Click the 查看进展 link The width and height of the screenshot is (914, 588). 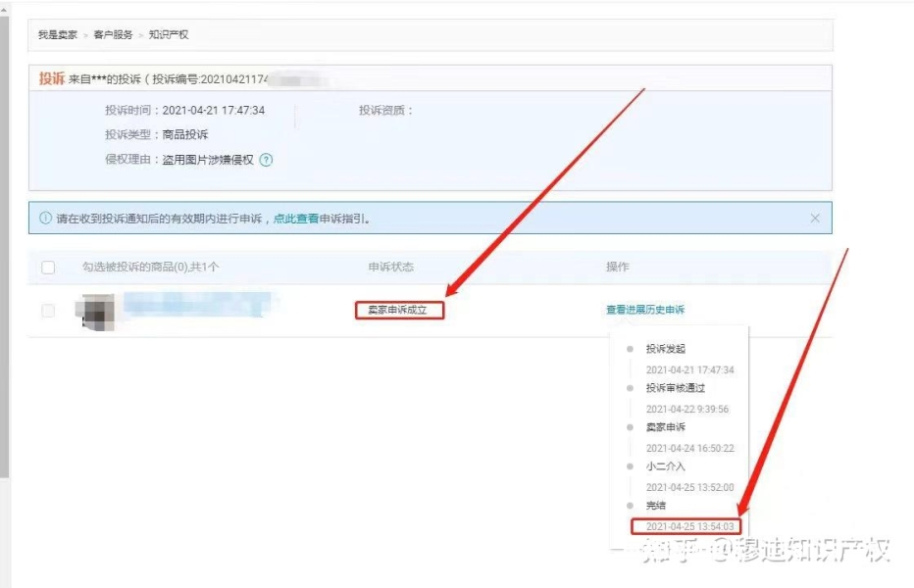pyautogui.click(x=626, y=310)
